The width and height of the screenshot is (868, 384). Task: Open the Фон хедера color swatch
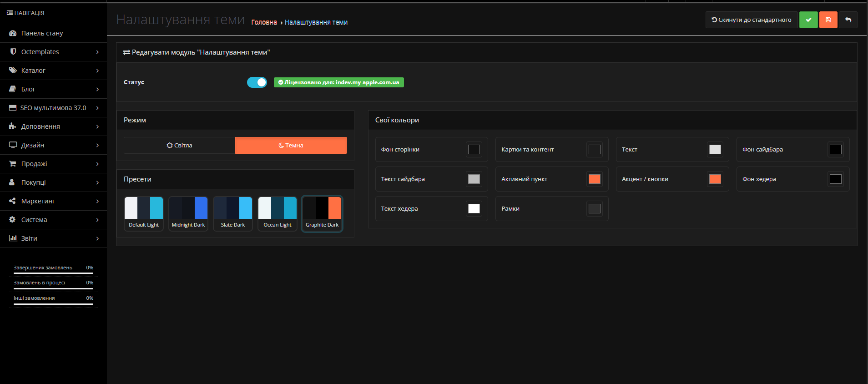tap(836, 179)
